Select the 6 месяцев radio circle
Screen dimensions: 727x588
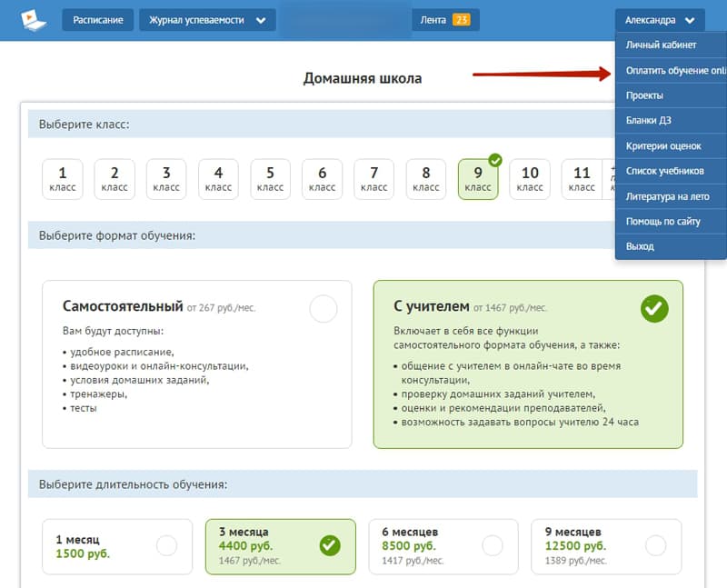(x=493, y=546)
